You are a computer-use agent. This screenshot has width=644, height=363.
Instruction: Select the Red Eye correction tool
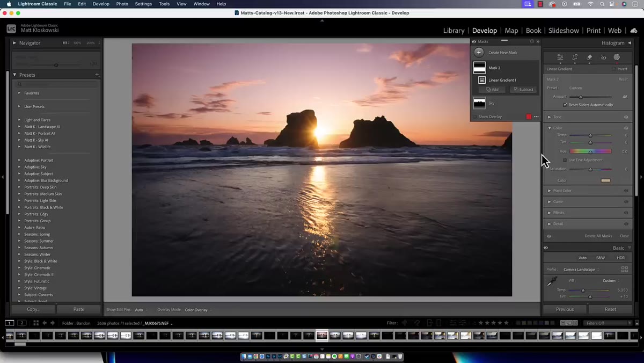[x=603, y=57]
